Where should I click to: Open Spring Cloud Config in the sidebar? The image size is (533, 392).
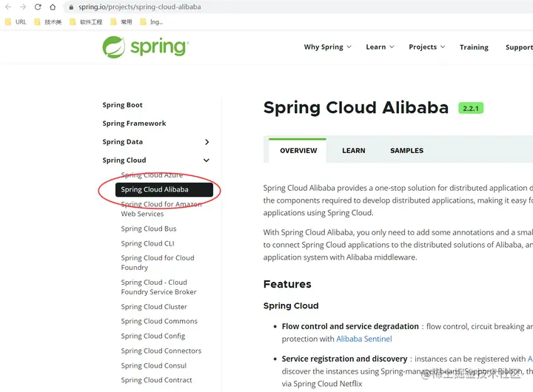(x=153, y=336)
